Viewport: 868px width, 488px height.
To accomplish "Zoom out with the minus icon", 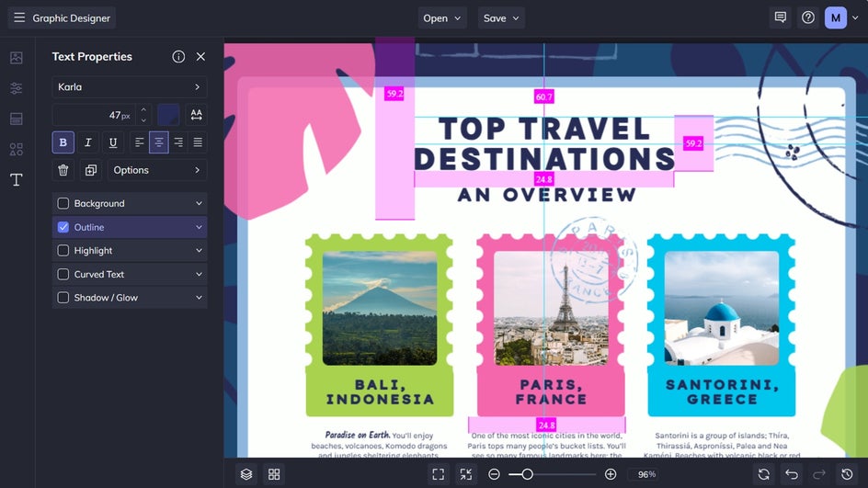I will pyautogui.click(x=495, y=474).
